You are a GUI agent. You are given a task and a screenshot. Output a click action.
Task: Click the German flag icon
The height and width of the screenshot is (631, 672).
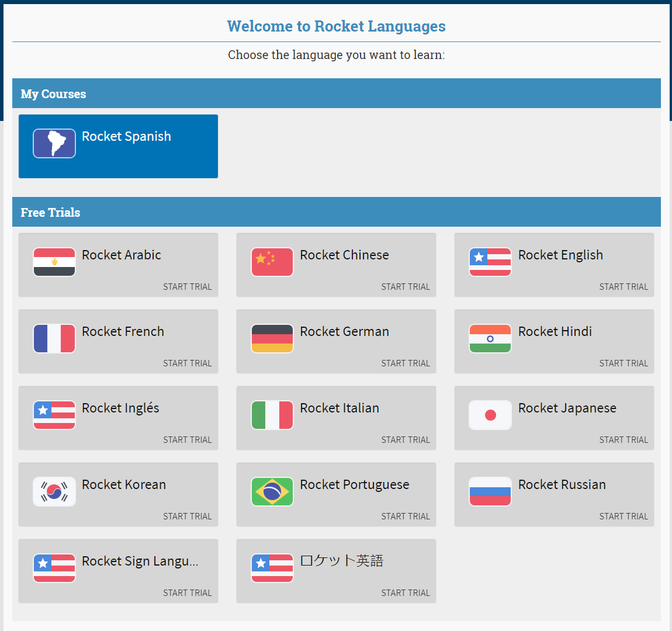click(x=272, y=338)
